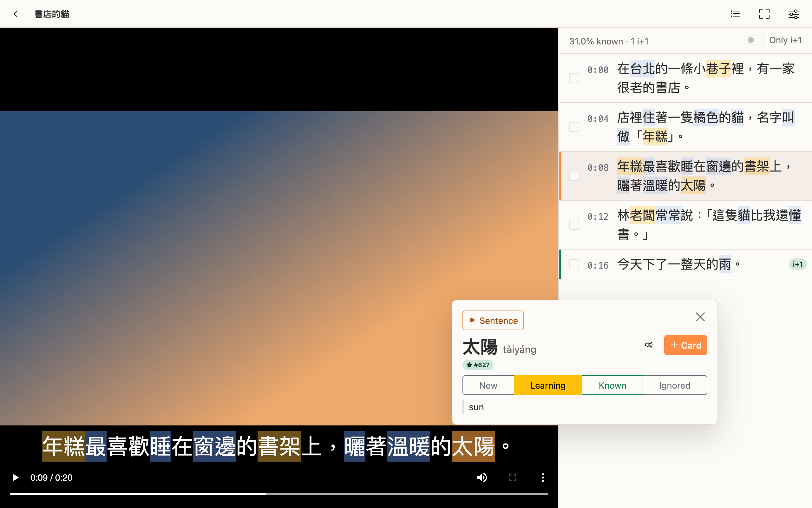Select 書架 in the video subtitle
This screenshot has width=812, height=508.
coord(279,446)
